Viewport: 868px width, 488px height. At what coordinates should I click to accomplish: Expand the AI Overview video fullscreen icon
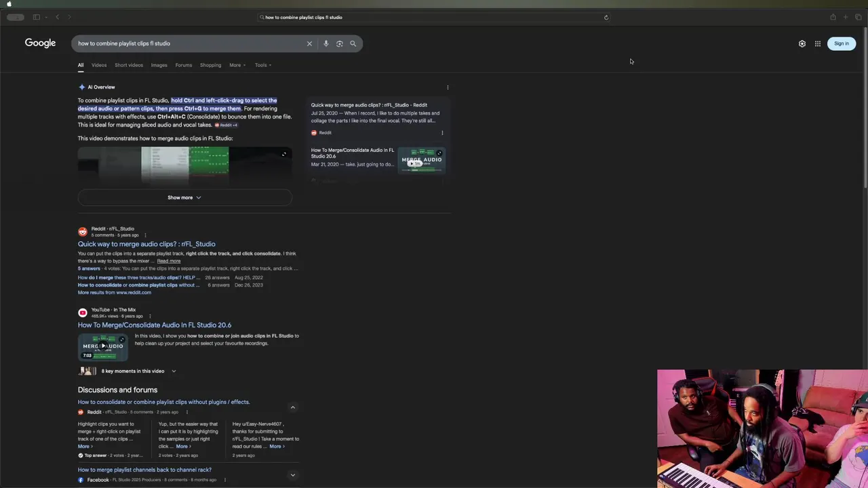pyautogui.click(x=284, y=154)
